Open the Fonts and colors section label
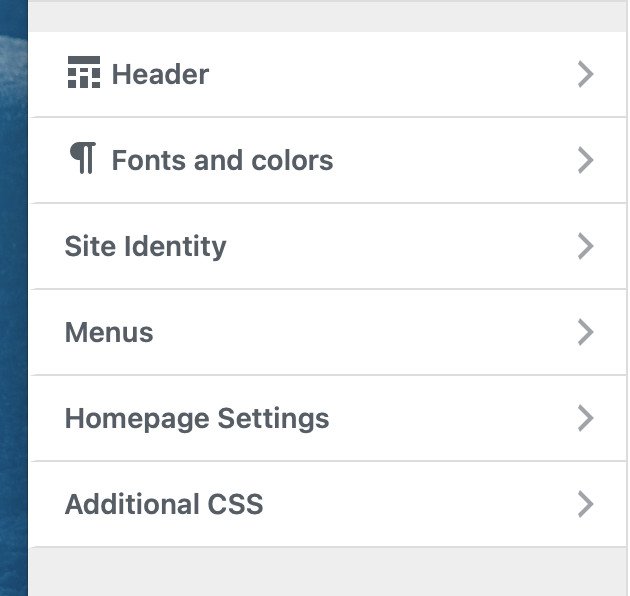The height and width of the screenshot is (596, 630). [x=222, y=160]
